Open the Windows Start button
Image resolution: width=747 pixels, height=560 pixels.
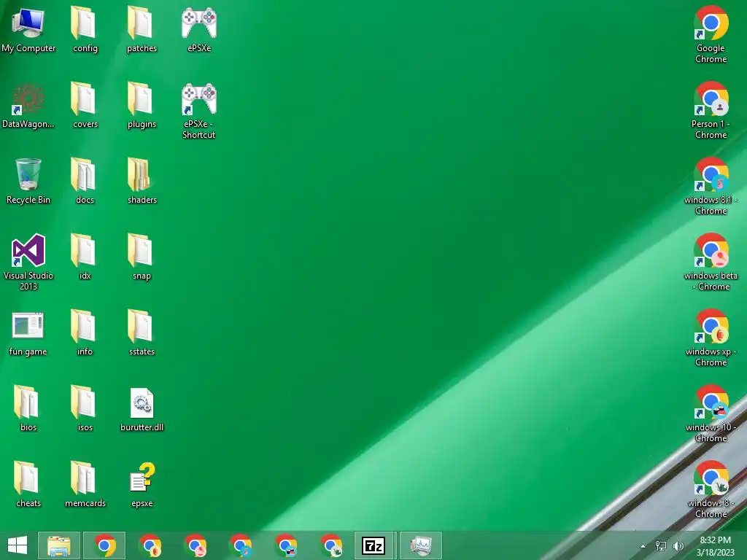pos(18,545)
